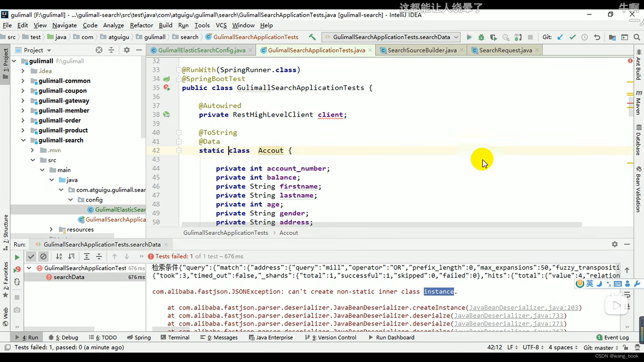Sort tests alphabetically in Run toolbar
The width and height of the screenshot is (644, 362).
(x=59, y=256)
